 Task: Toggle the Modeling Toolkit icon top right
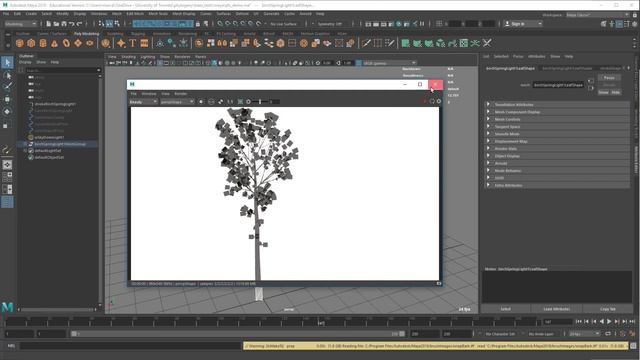point(604,24)
